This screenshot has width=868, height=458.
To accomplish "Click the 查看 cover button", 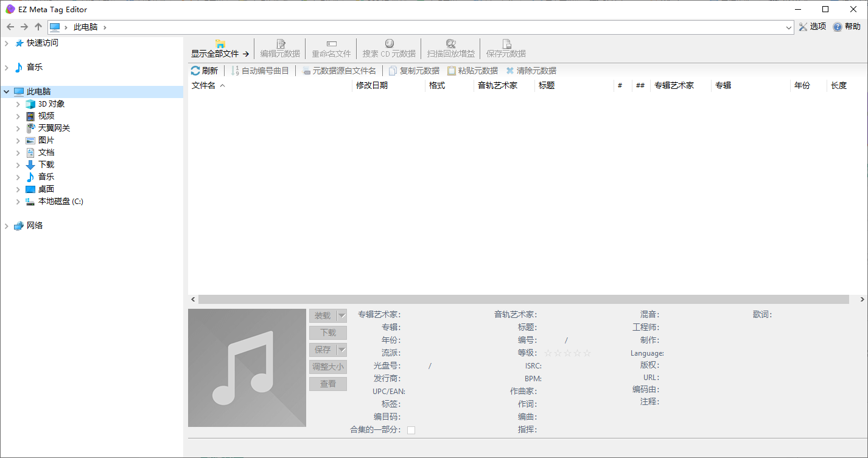I will pyautogui.click(x=328, y=384).
